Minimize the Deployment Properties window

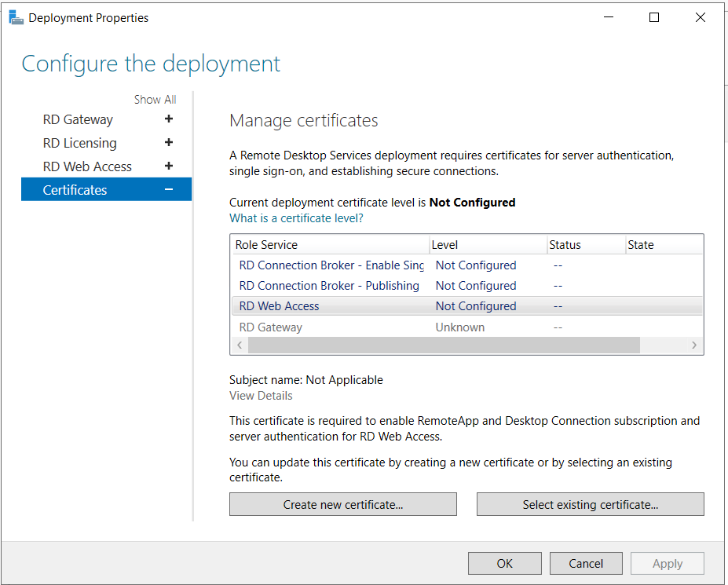pos(609,17)
